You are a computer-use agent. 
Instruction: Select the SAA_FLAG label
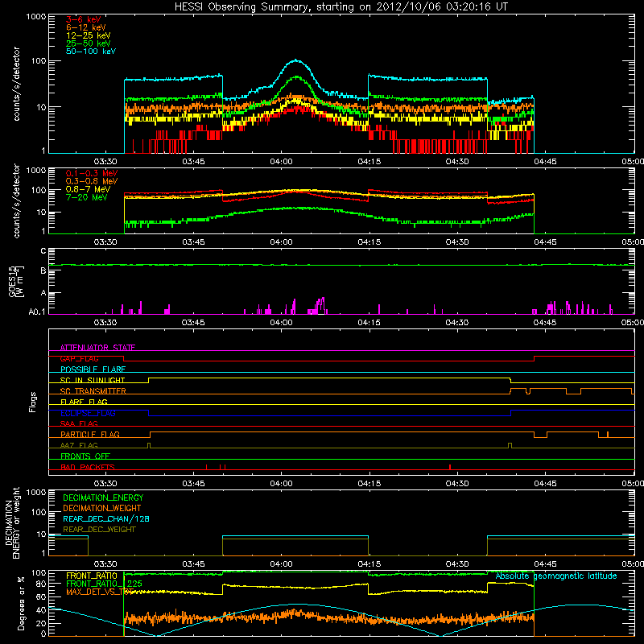point(79,423)
